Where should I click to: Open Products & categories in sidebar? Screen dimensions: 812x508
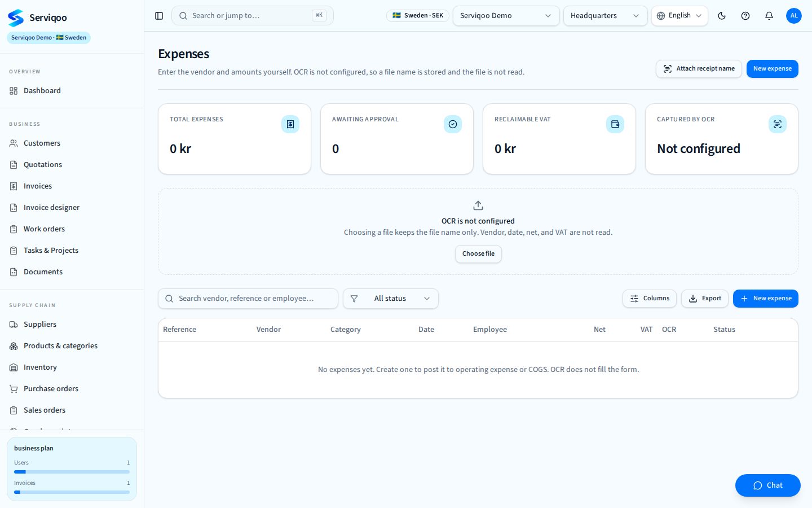72,346
